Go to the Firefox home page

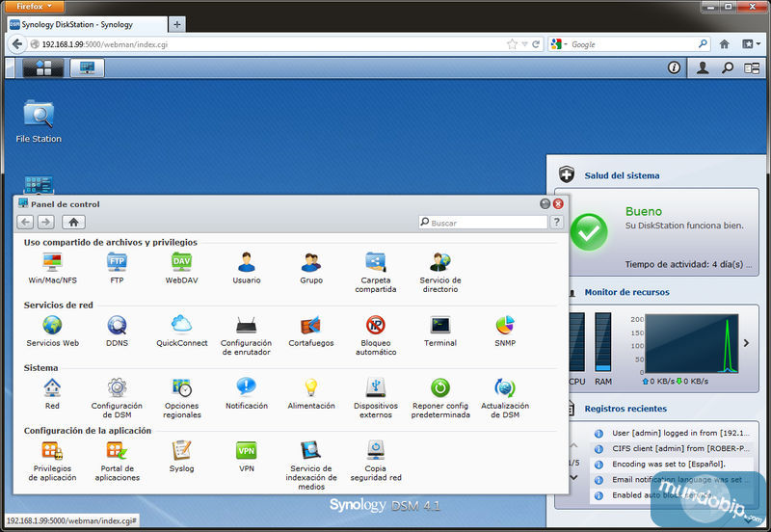[x=725, y=44]
